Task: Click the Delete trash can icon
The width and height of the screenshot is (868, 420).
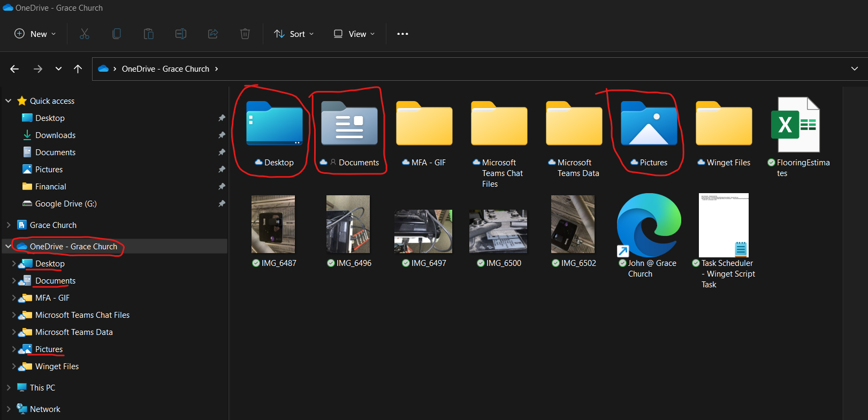Action: 245,34
